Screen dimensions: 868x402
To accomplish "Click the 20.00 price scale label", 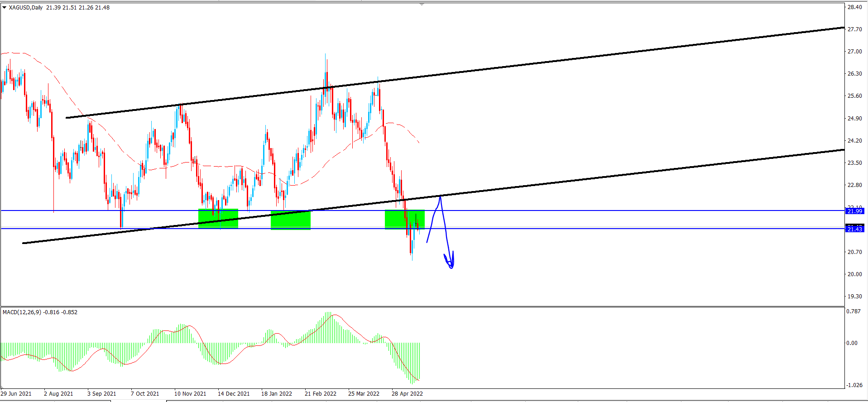I will pyautogui.click(x=855, y=274).
